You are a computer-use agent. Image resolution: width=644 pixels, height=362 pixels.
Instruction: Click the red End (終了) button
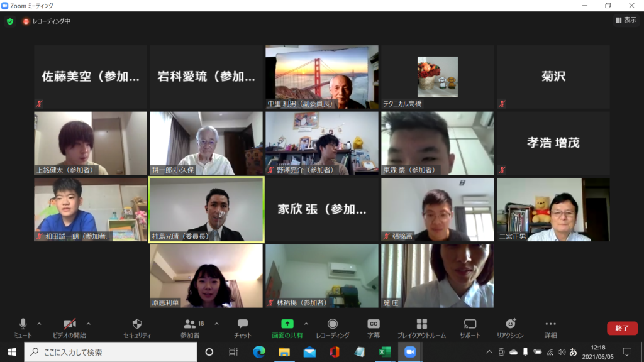621,328
